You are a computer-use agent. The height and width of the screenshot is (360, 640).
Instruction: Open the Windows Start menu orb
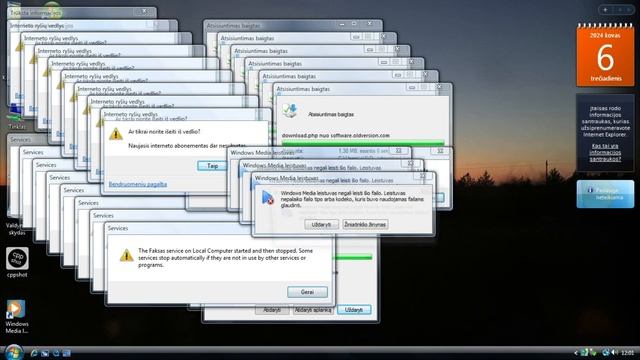tap(14, 352)
